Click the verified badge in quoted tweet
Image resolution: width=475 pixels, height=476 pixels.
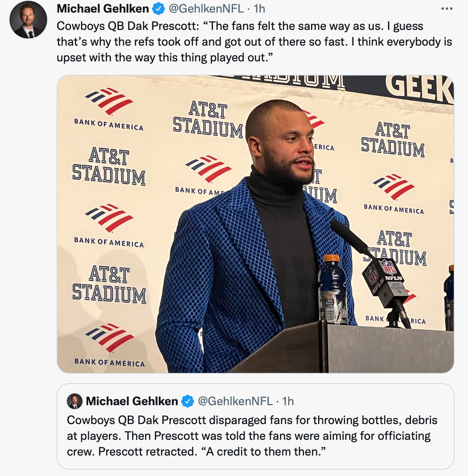click(188, 401)
